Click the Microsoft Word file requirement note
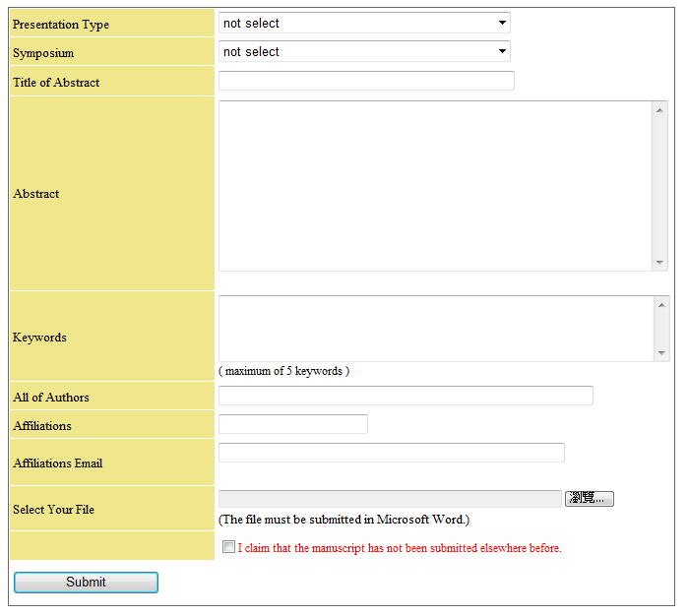The image size is (687, 616). (x=343, y=520)
